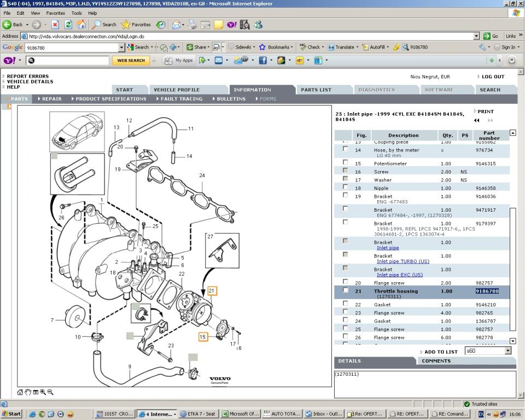Screen dimensions: 525x420
Task: Open the address bar URL dropdown
Action: coord(476,36)
